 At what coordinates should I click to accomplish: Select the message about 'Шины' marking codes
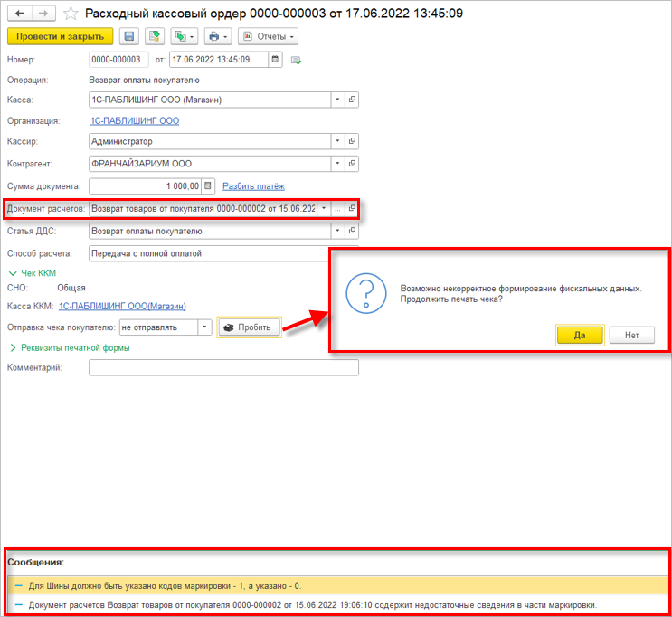coord(337,585)
